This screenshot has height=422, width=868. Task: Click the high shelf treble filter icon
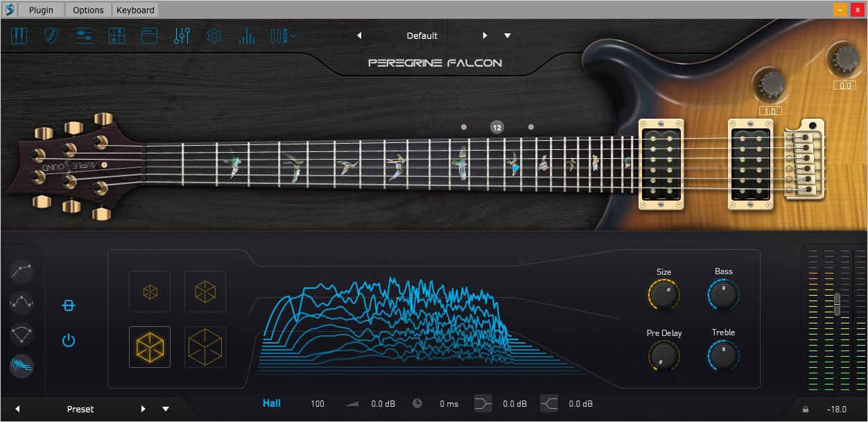click(x=549, y=403)
